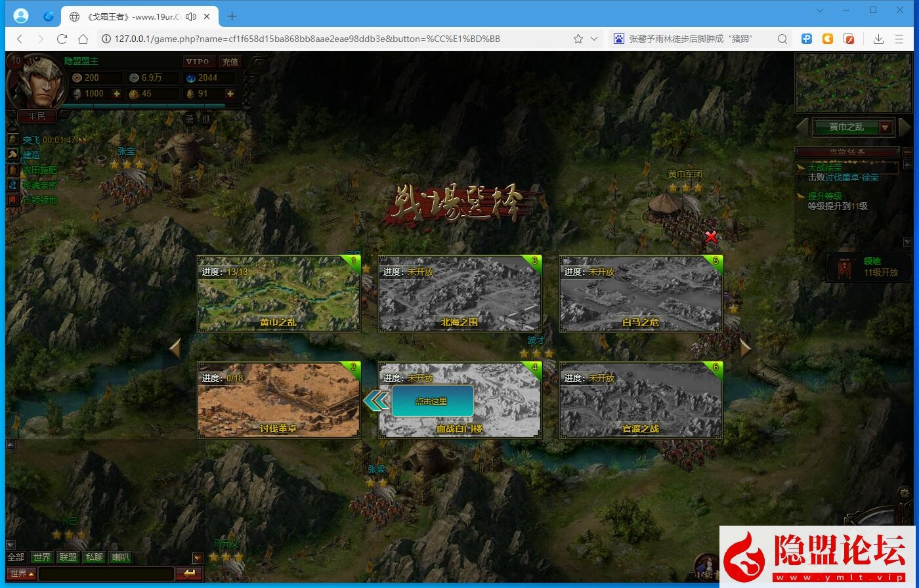The image size is (919, 588).
Task: Click the 充值 recharge button
Action: click(x=230, y=62)
